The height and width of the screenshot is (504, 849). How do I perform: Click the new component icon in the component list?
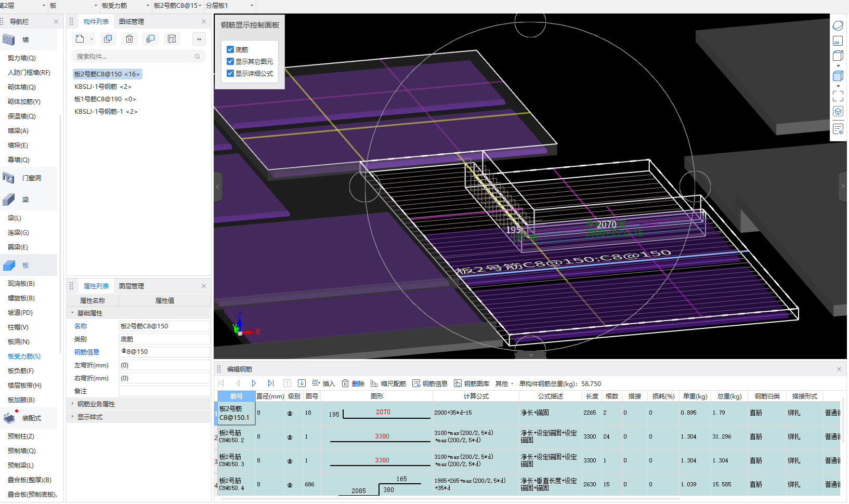point(80,39)
